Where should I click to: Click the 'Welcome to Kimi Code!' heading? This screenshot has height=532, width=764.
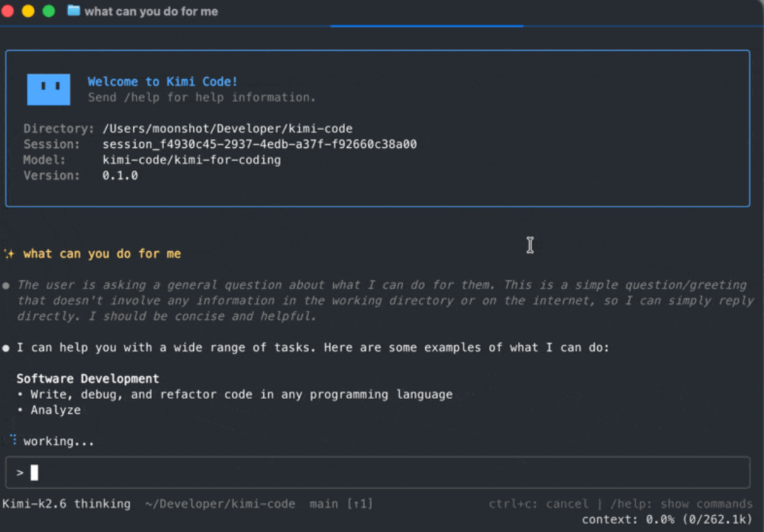click(x=163, y=81)
